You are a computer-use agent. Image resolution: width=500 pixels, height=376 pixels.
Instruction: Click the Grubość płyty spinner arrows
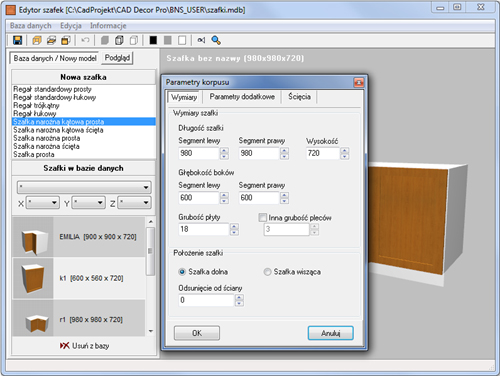click(x=234, y=229)
